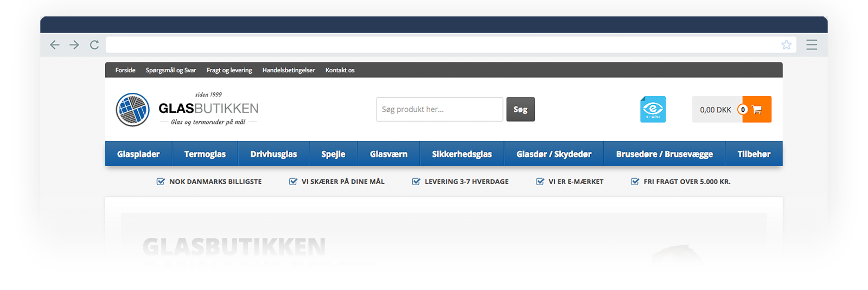Screen dimensions: 868x290
Task: Bookmark page with star icon
Action: pos(786,45)
